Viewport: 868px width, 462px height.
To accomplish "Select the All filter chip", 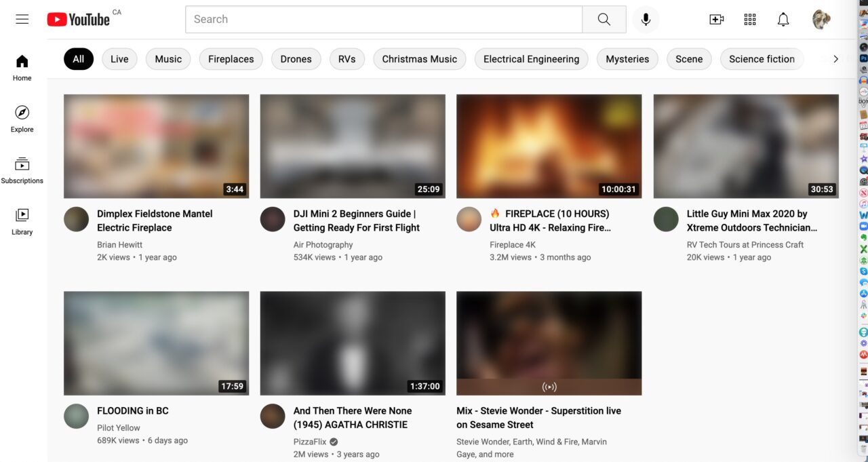I will (x=79, y=59).
